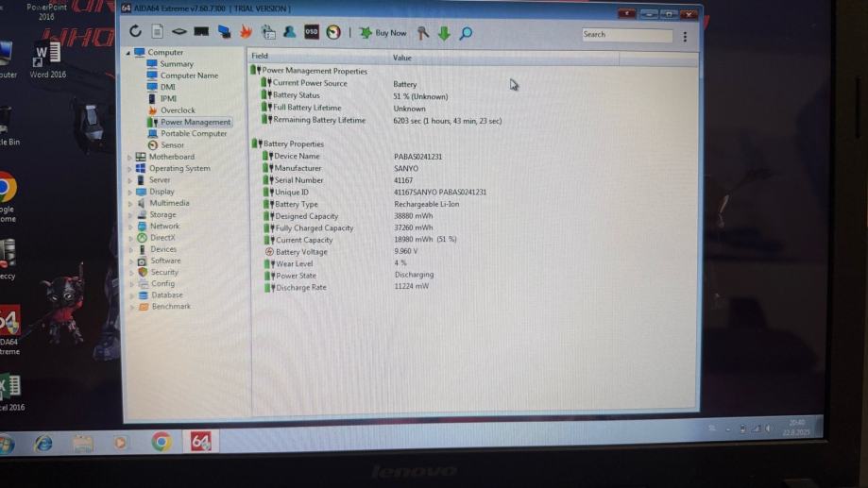Open the monitor diagnostics toolbar icon
Image resolution: width=868 pixels, height=488 pixels.
(224, 32)
